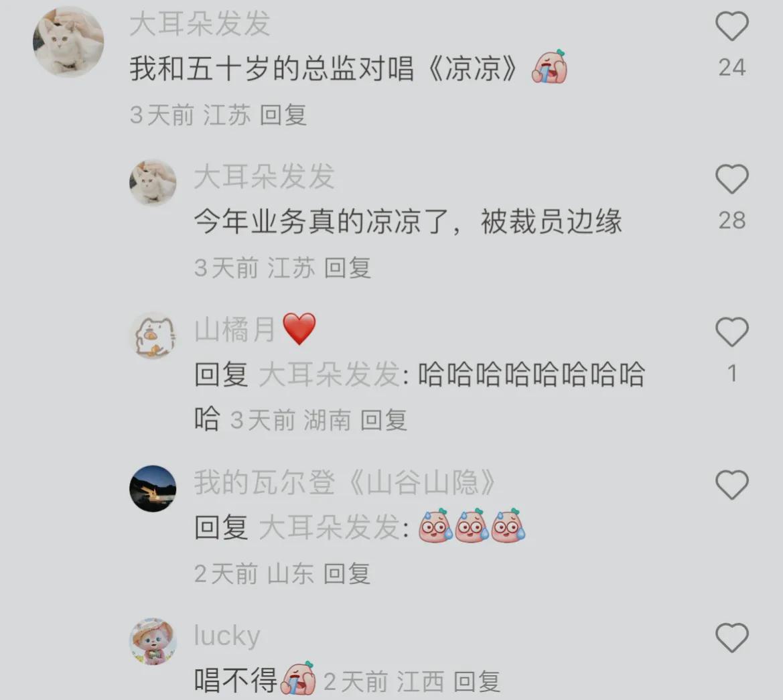
Task: Open 我的瓦尔登《山谷山隐》 username profile
Action: tap(345, 482)
